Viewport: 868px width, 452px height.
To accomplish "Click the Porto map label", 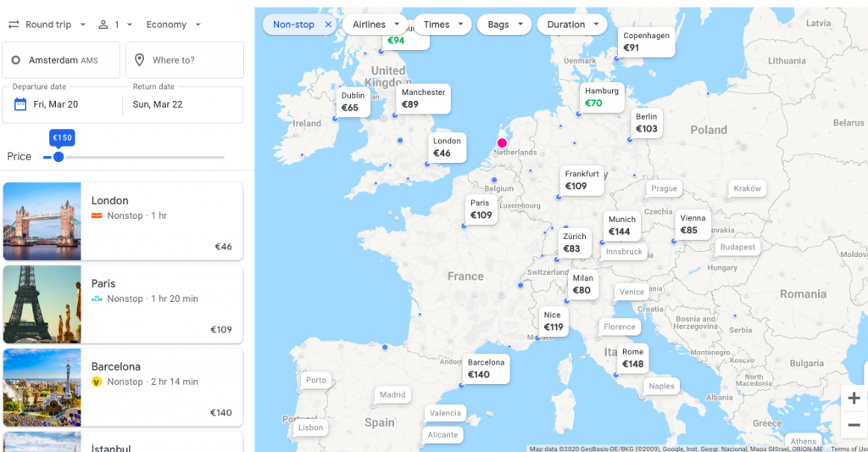I will (x=316, y=380).
